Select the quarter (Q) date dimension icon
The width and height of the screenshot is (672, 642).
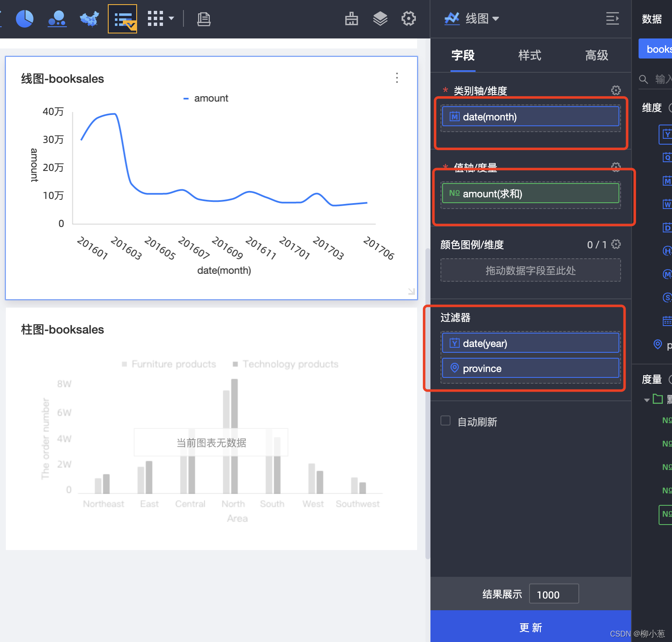click(x=667, y=157)
